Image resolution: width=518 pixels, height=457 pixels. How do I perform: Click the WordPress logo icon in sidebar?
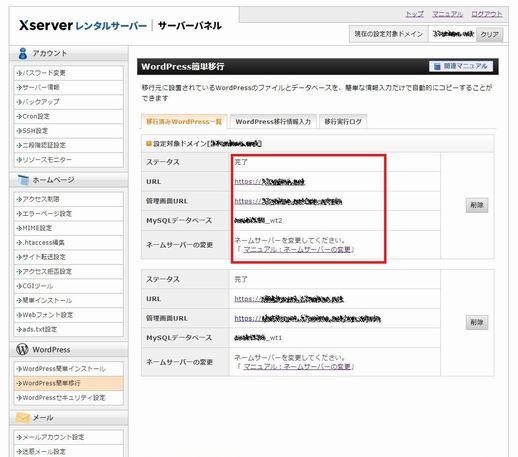tap(22, 349)
